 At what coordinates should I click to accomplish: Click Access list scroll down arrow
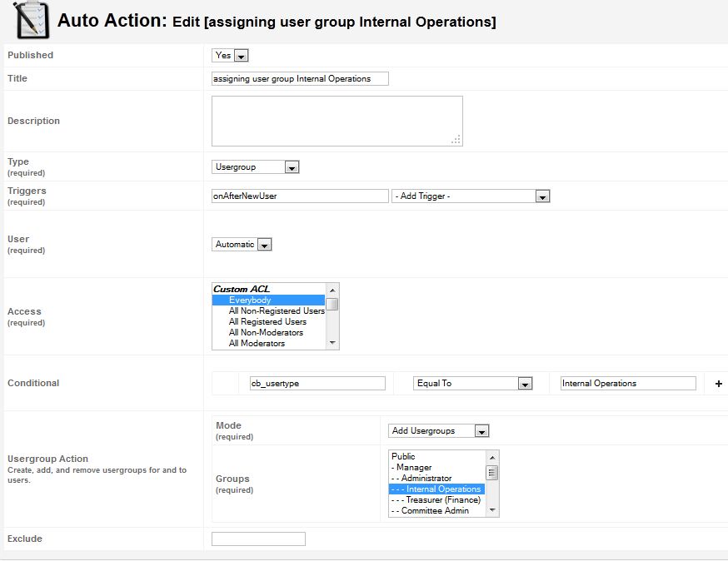(x=332, y=343)
